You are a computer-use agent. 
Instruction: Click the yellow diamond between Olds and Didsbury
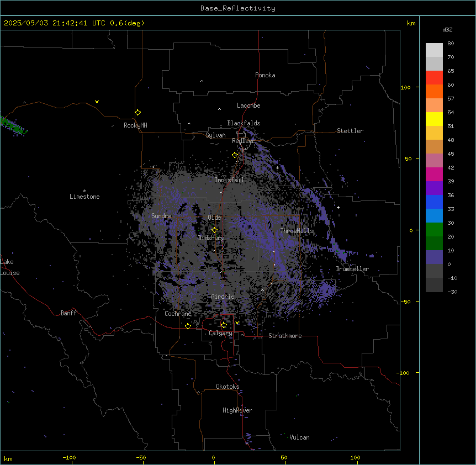click(215, 230)
